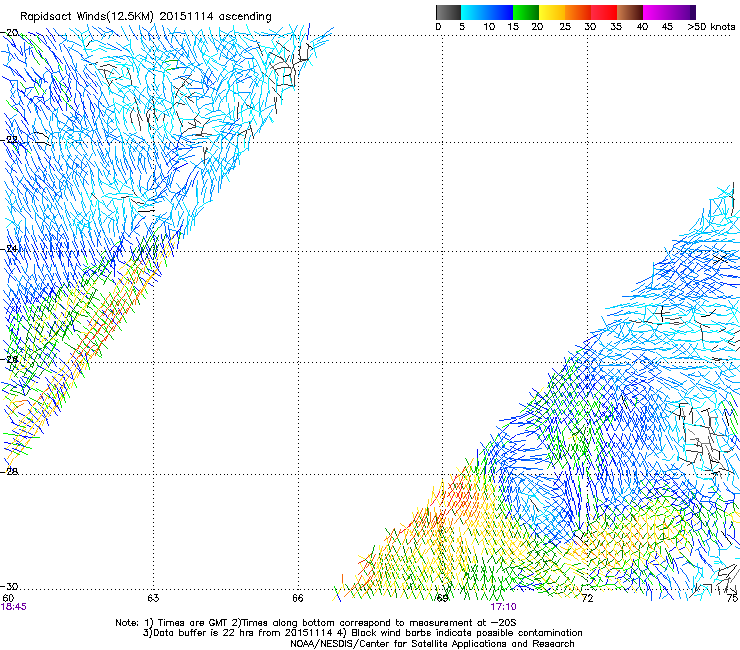The height and width of the screenshot is (650, 740).
Task: Click the purple swath time '17:10'
Action: coord(503,607)
